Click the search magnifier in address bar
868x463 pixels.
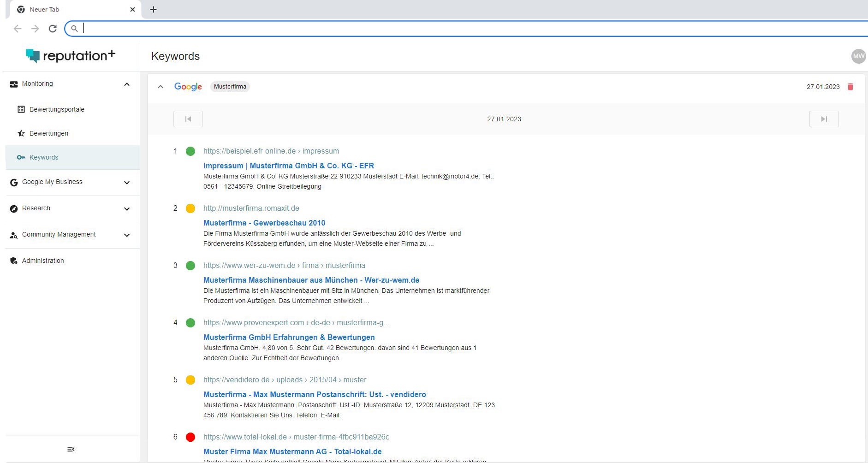pyautogui.click(x=74, y=29)
